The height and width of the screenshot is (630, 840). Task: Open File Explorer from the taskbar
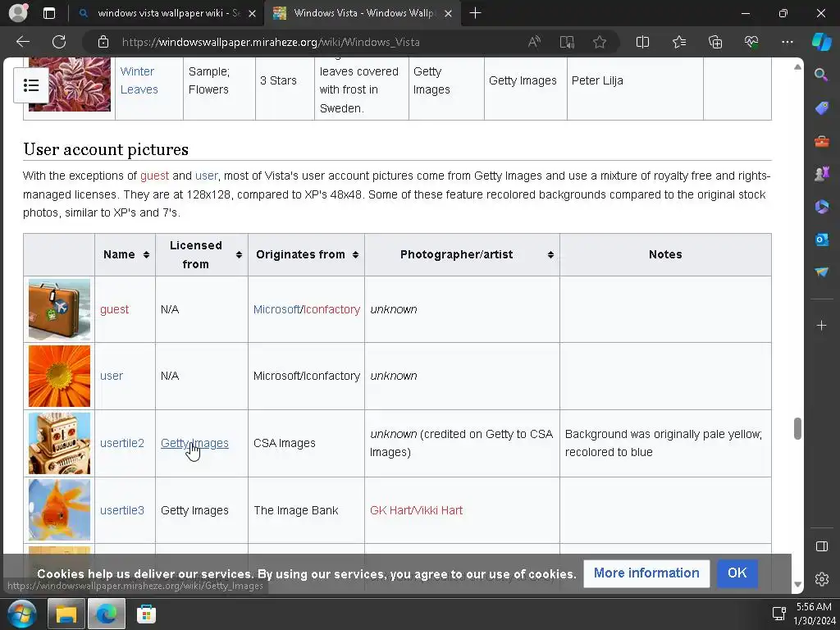66,614
